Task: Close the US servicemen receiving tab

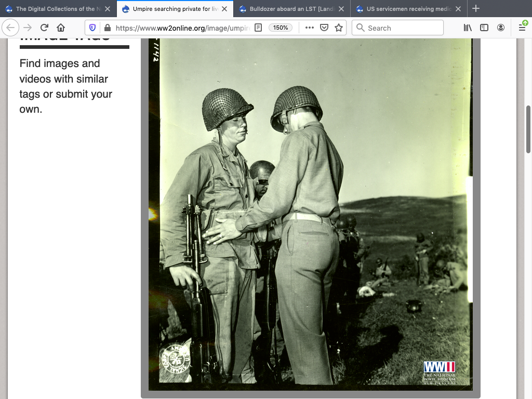Action: click(x=458, y=9)
